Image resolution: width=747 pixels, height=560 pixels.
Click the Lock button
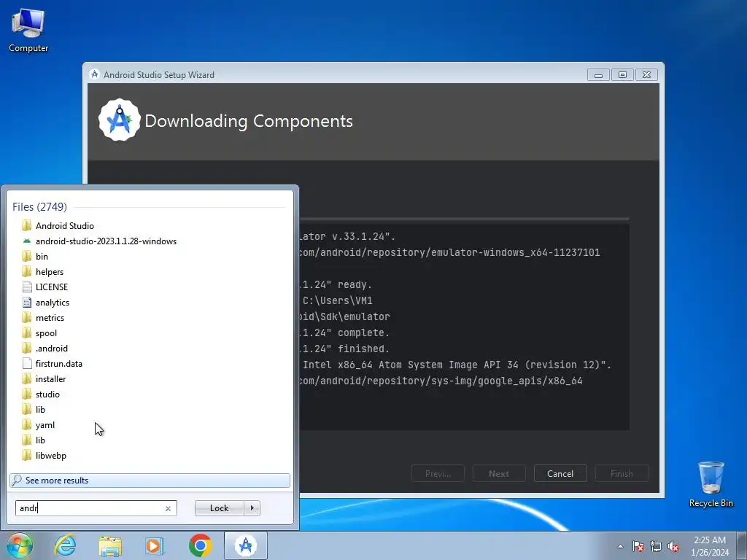[x=219, y=508]
